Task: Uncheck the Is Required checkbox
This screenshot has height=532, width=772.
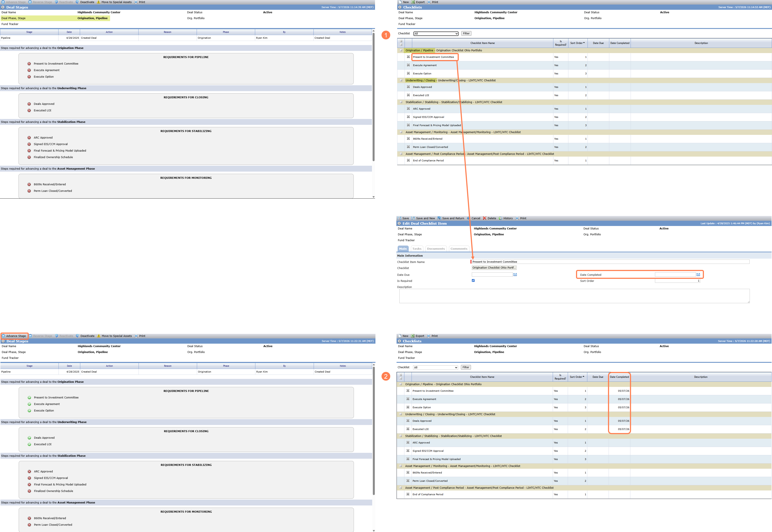Action: [473, 281]
